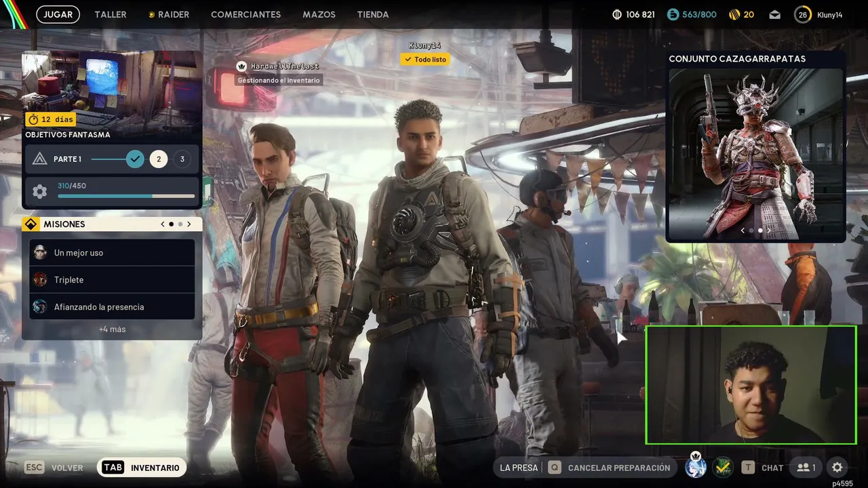This screenshot has height=488, width=868.
Task: Click the 12 días timer badge
Action: click(x=51, y=119)
